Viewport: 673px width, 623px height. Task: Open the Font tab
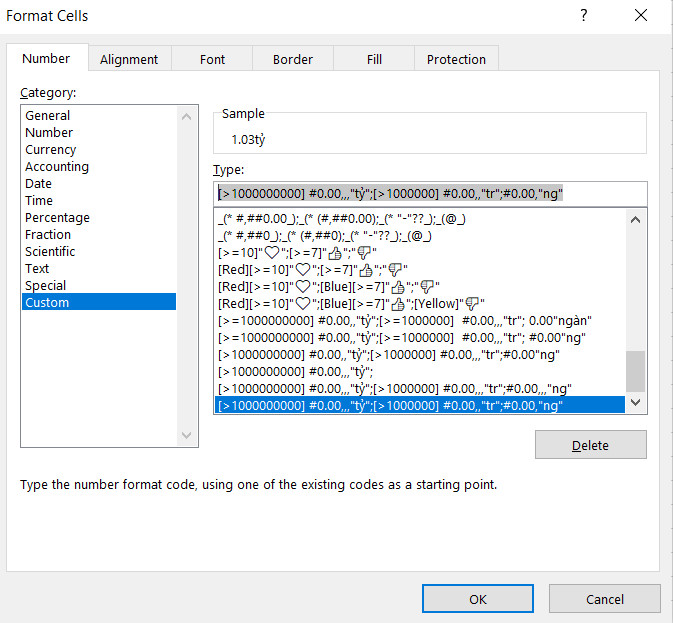(x=212, y=59)
